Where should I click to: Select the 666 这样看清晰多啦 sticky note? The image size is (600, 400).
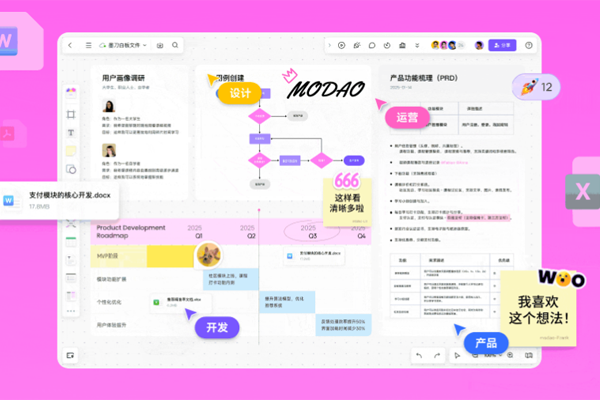click(347, 201)
